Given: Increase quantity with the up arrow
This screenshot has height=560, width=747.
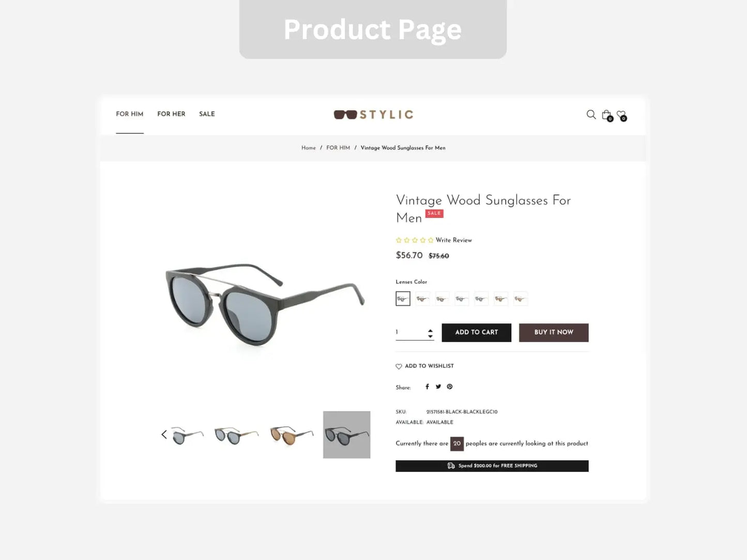Looking at the screenshot, I should pyautogui.click(x=430, y=330).
